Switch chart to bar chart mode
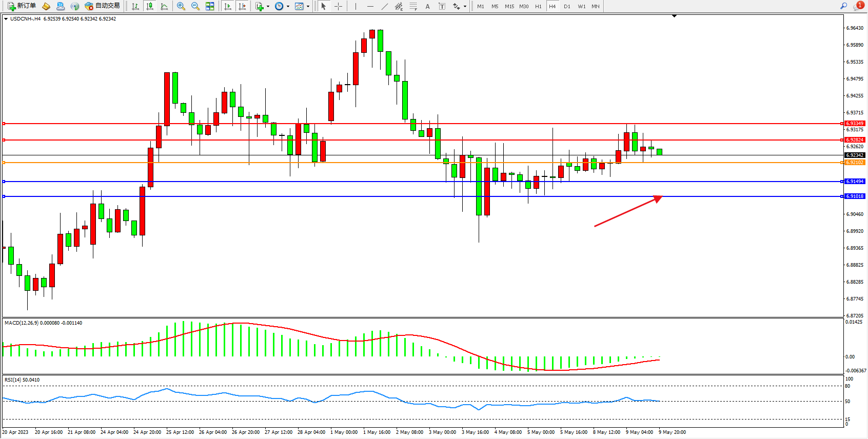The width and height of the screenshot is (868, 439). pos(135,6)
